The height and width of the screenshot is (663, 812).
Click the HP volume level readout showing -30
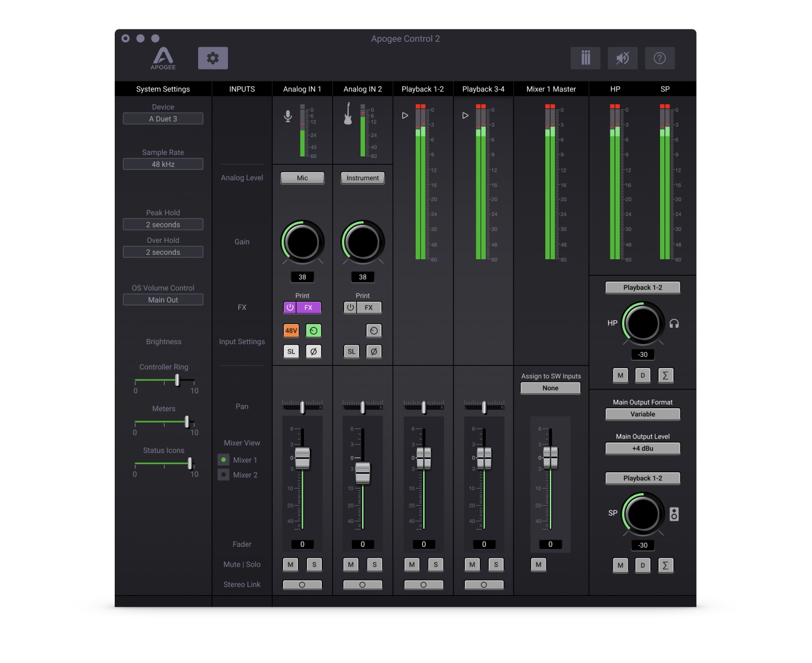pyautogui.click(x=643, y=354)
